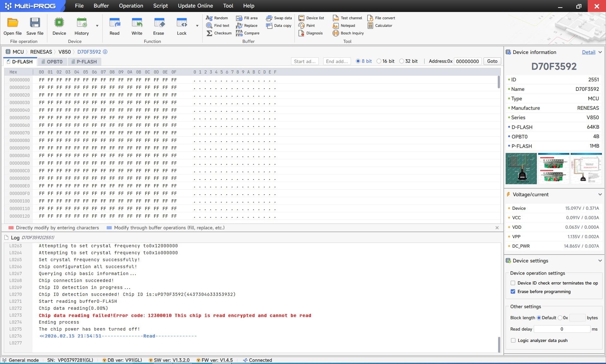Open the Checksum buffer tool
This screenshot has width=606, height=364.
tap(219, 33)
